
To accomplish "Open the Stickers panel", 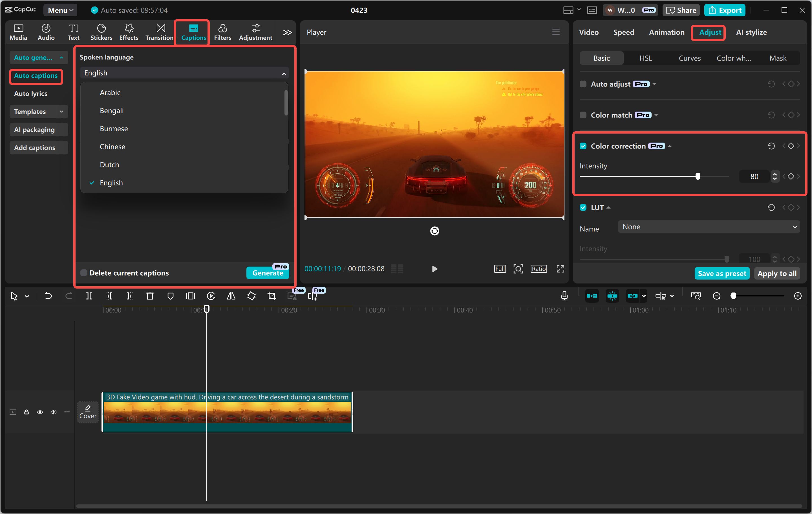I will click(x=101, y=32).
